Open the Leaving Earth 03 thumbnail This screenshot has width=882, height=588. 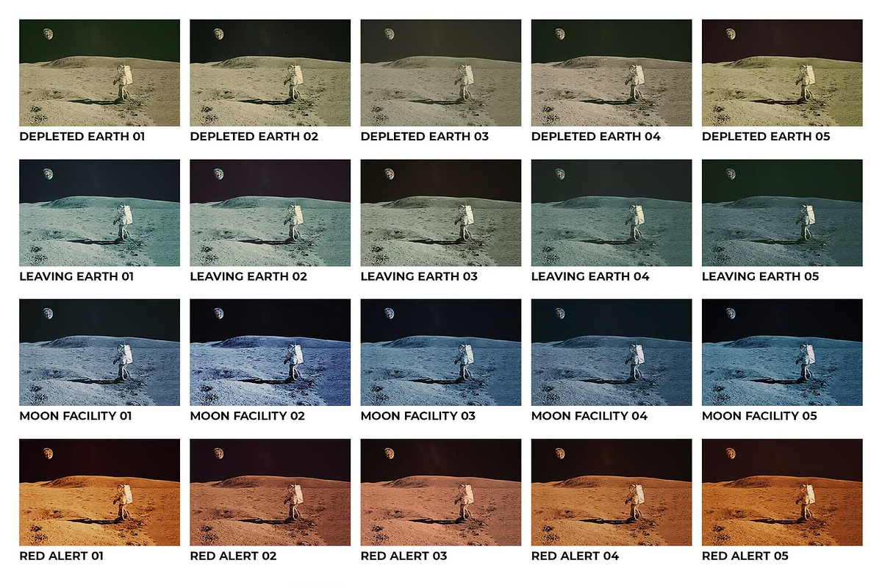[x=441, y=212]
